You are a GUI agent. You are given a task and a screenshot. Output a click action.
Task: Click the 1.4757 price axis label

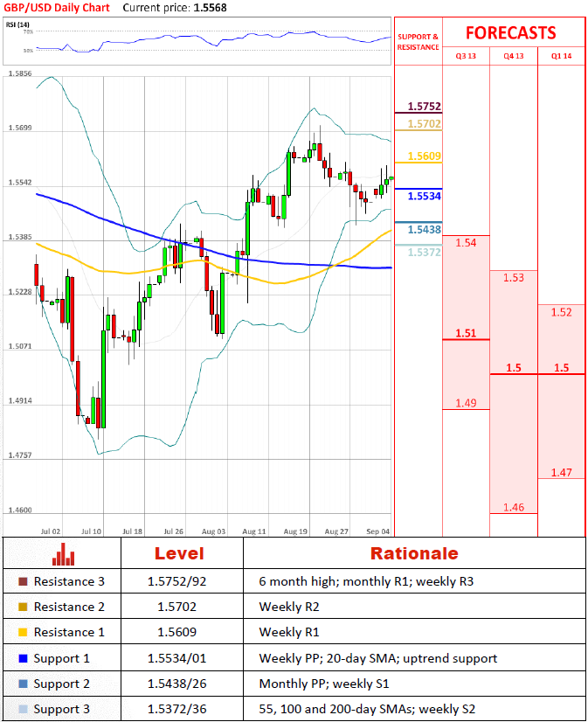tap(20, 455)
